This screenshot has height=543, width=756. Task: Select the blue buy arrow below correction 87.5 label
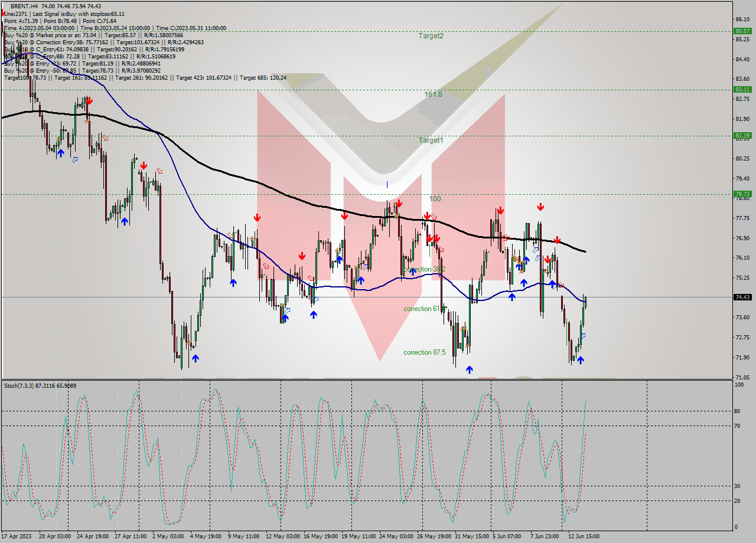[470, 369]
